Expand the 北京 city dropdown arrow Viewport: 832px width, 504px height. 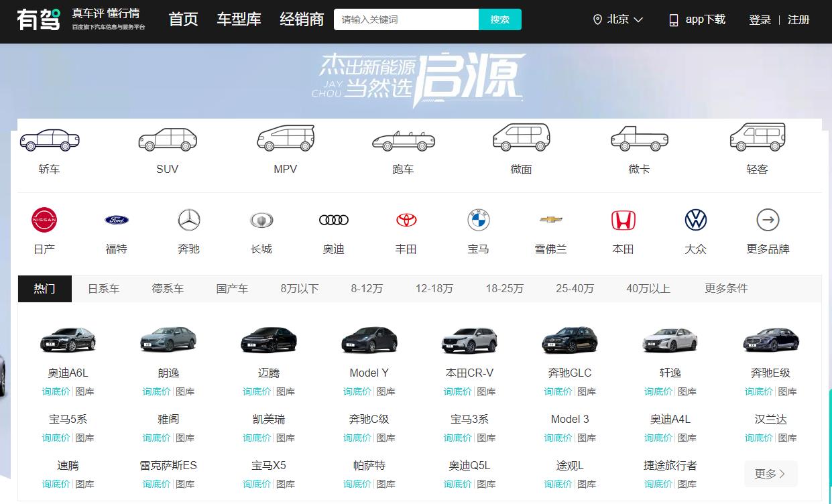[638, 20]
